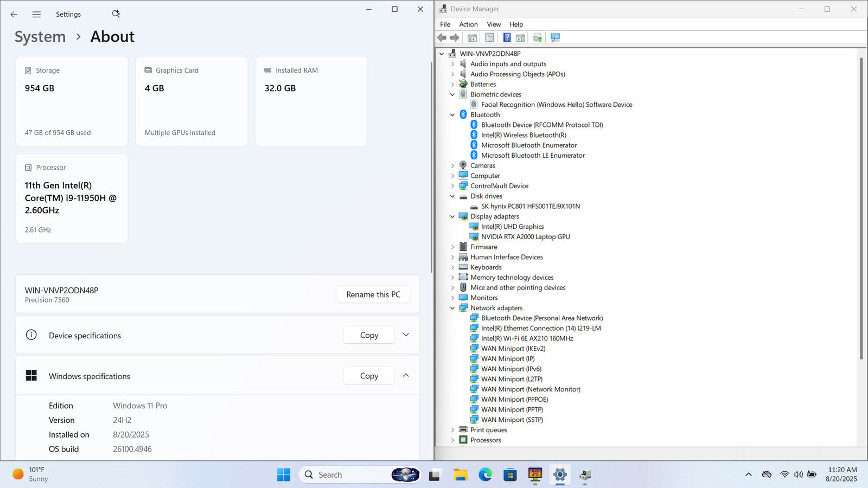Click the Rename this PC button
The width and height of the screenshot is (868, 488).
tap(373, 294)
